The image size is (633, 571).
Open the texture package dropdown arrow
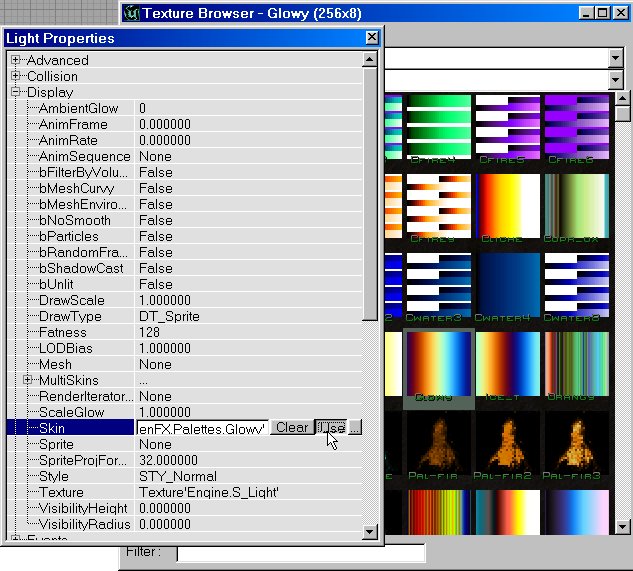pyautogui.click(x=616, y=53)
